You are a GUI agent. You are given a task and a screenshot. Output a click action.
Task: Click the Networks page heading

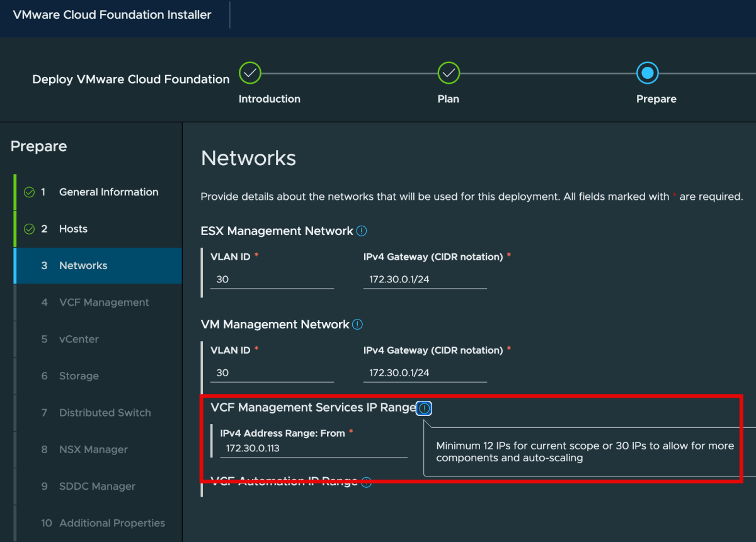(x=248, y=158)
